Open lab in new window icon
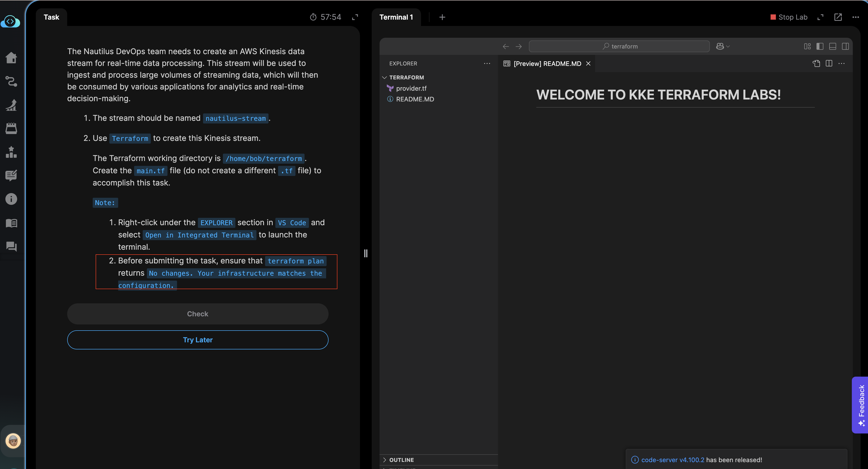 838,17
